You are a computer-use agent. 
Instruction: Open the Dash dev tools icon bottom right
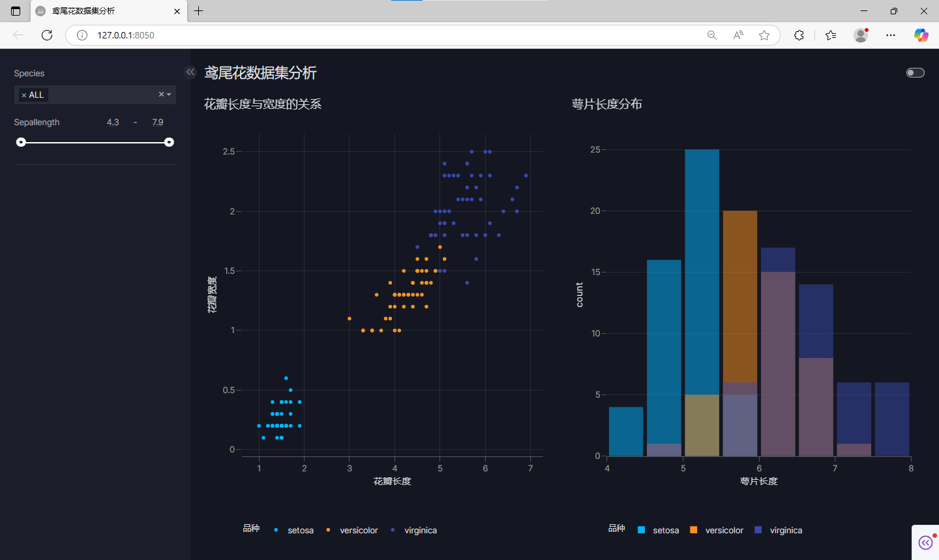[x=925, y=542]
